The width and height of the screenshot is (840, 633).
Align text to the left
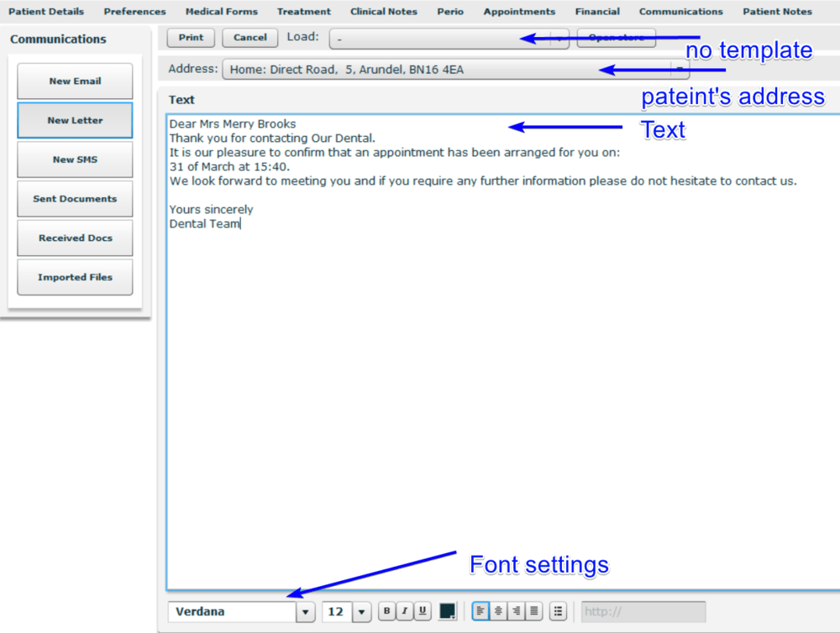click(480, 611)
